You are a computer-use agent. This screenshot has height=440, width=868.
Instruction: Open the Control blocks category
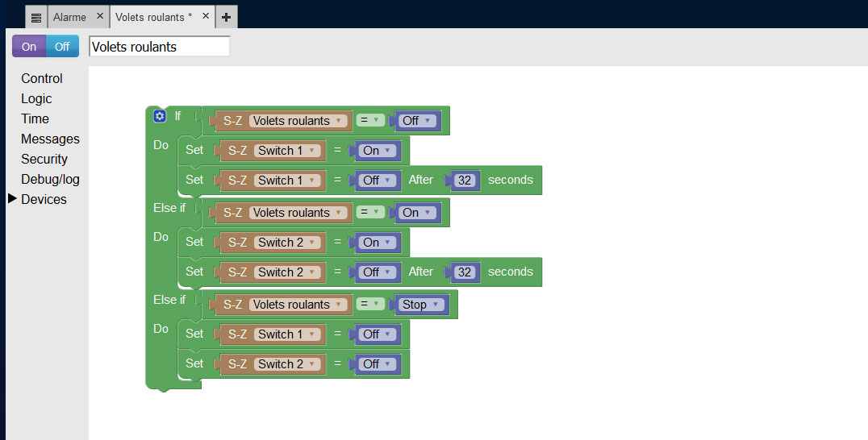(42, 78)
